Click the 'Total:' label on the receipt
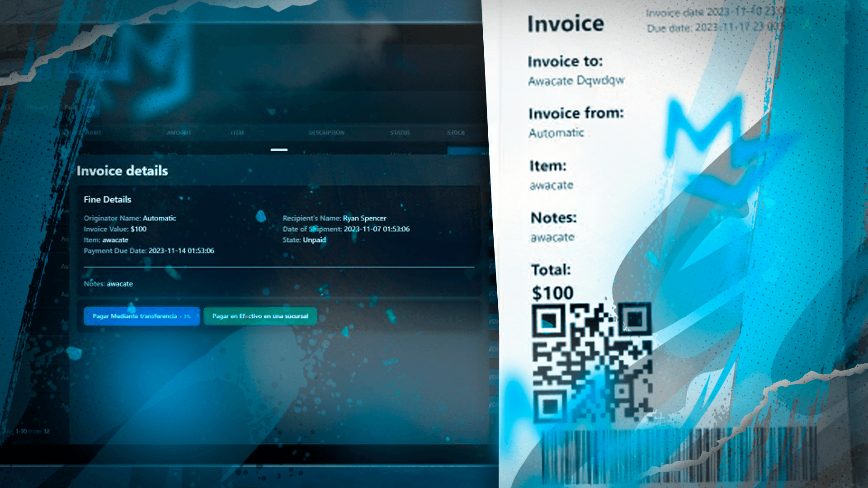Screen dimensions: 868x488 pyautogui.click(x=551, y=270)
